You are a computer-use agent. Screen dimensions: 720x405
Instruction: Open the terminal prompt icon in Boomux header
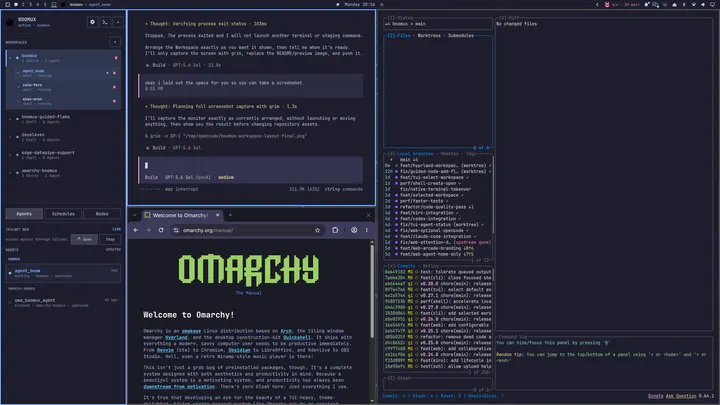click(x=105, y=22)
